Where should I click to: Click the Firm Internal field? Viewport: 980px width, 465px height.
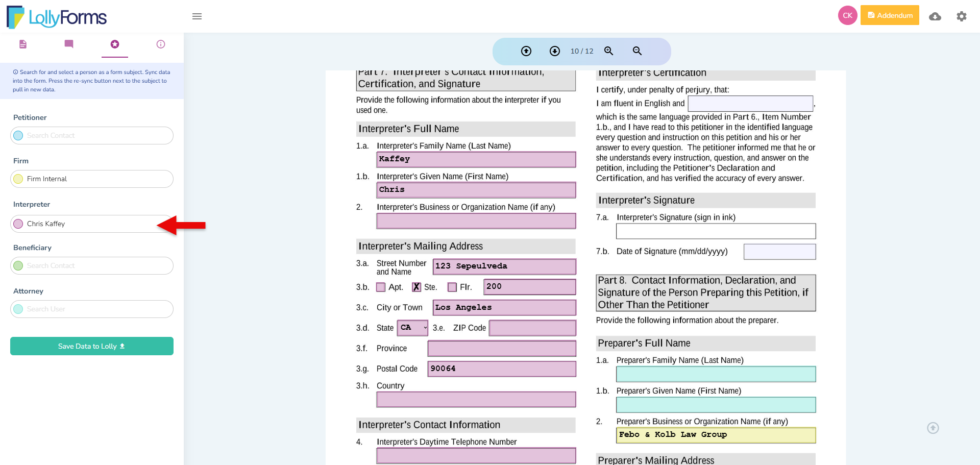point(92,179)
